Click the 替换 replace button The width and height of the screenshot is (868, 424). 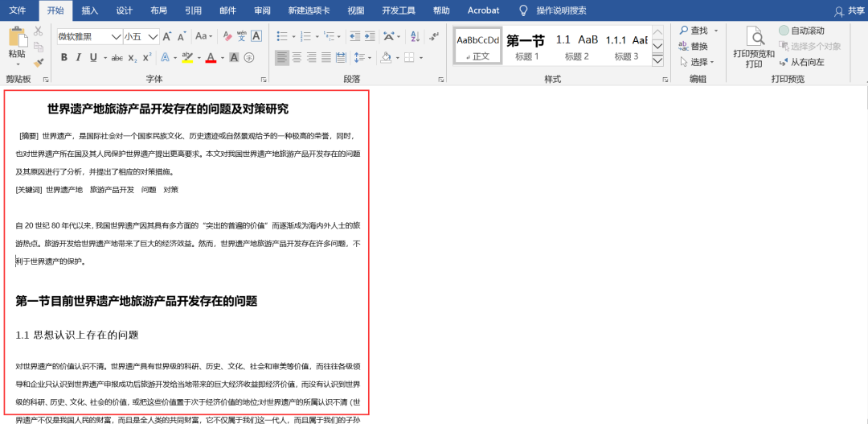[x=693, y=46]
